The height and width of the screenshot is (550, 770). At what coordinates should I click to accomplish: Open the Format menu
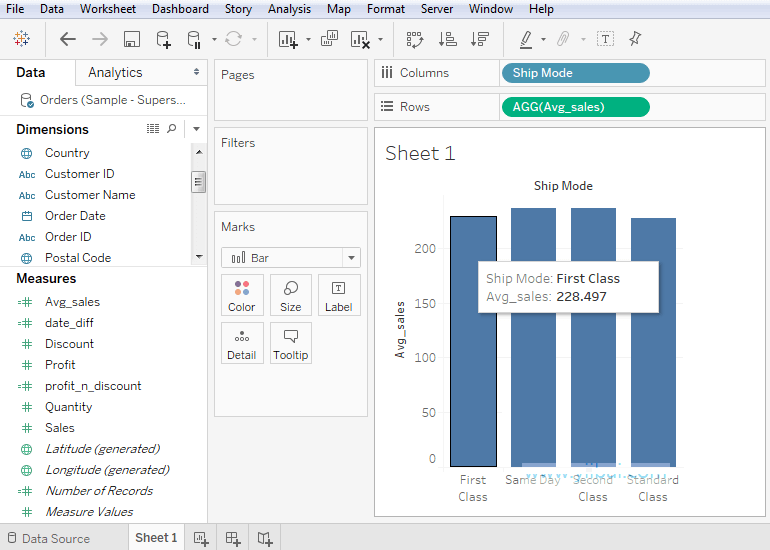(385, 9)
